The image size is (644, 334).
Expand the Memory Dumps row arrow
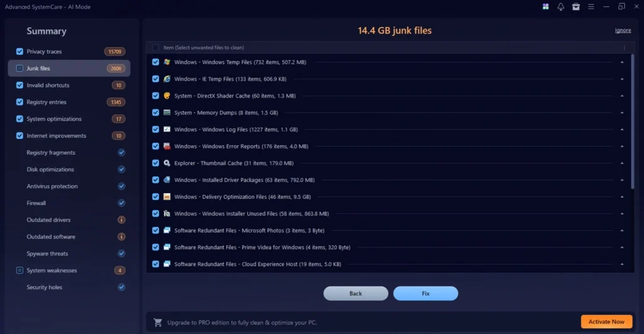pyautogui.click(x=622, y=113)
